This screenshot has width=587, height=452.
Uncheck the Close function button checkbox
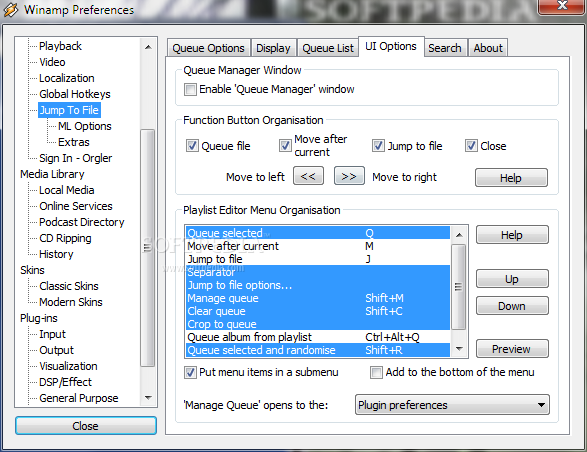pos(471,146)
